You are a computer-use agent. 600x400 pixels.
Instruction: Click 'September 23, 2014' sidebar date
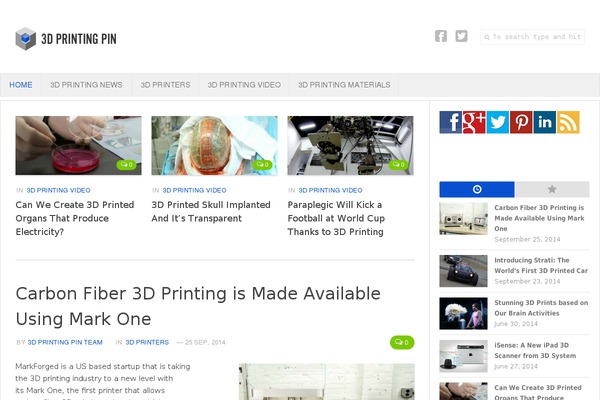point(527,281)
